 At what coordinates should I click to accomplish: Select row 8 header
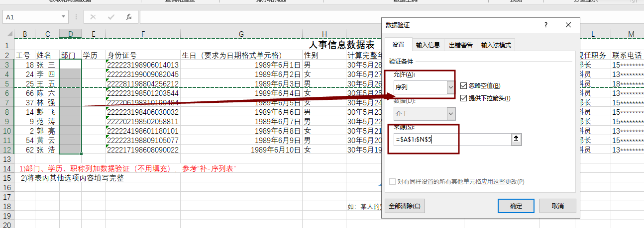point(7,112)
